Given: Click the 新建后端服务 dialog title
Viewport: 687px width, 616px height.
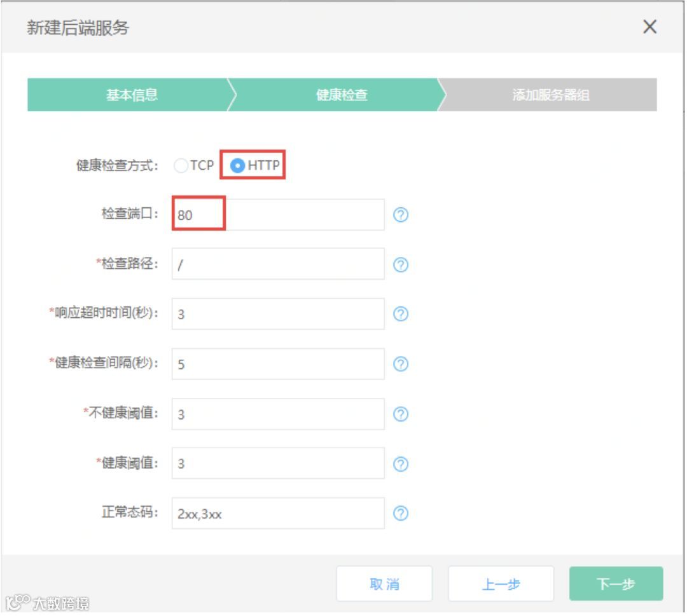Looking at the screenshot, I should coord(78,27).
